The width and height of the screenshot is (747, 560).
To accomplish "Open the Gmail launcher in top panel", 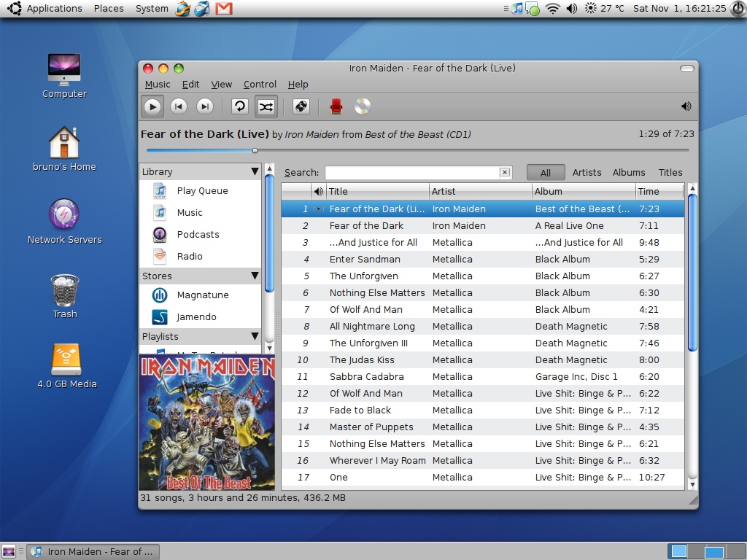I will point(224,9).
